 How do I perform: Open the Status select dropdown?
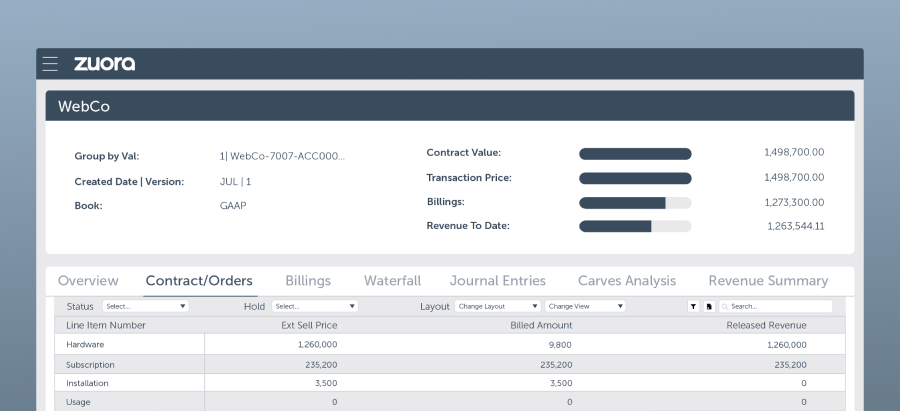click(145, 306)
